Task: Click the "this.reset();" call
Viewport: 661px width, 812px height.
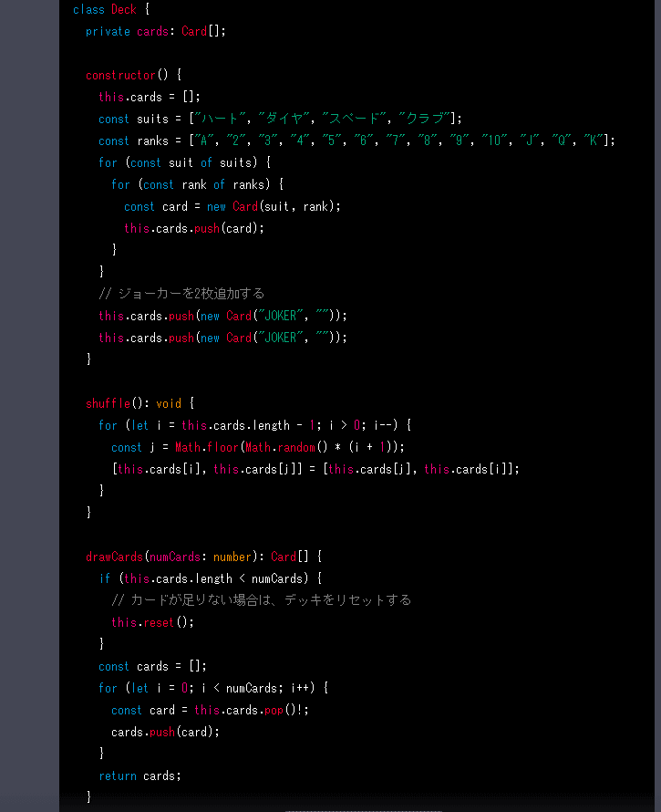Action: 152,622
